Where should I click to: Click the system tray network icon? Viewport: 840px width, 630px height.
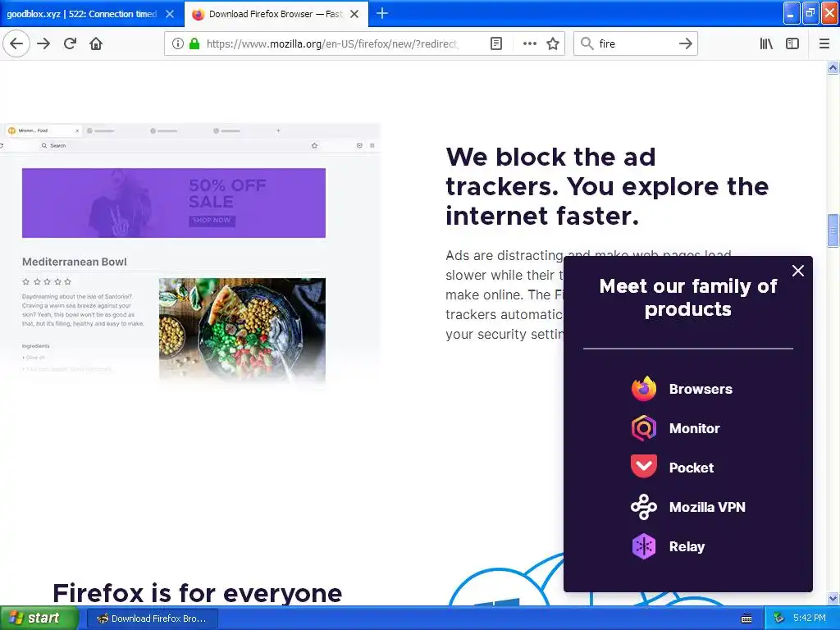[x=779, y=619]
